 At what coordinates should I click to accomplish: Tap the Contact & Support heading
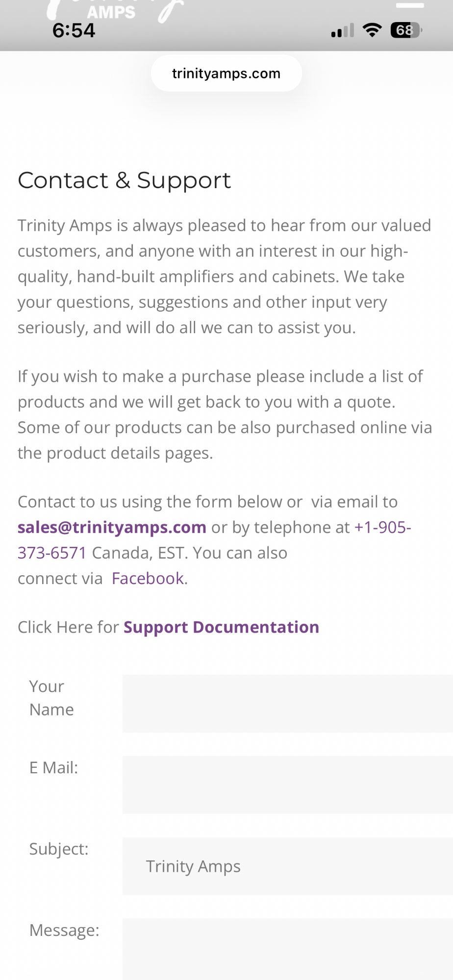pyautogui.click(x=124, y=181)
